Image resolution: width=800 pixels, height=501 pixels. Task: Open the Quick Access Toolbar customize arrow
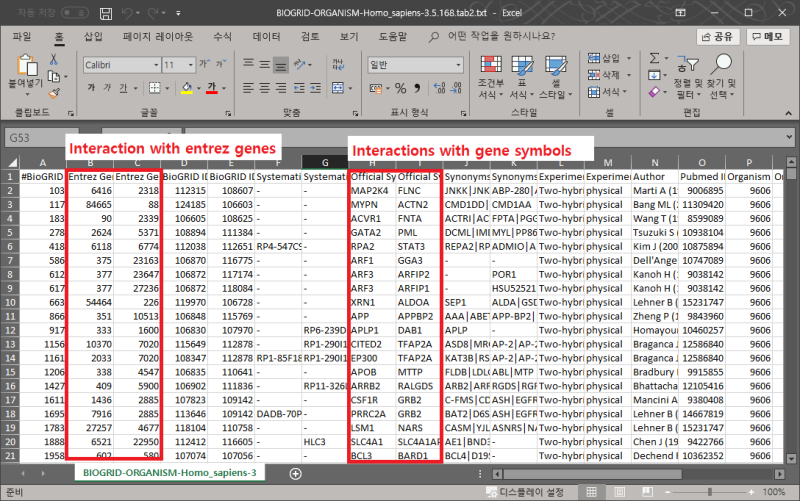coord(178,13)
